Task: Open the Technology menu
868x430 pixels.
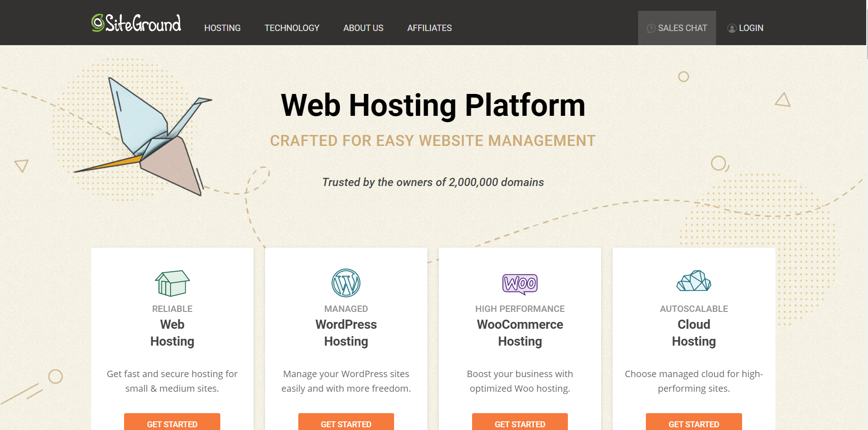Action: (292, 28)
